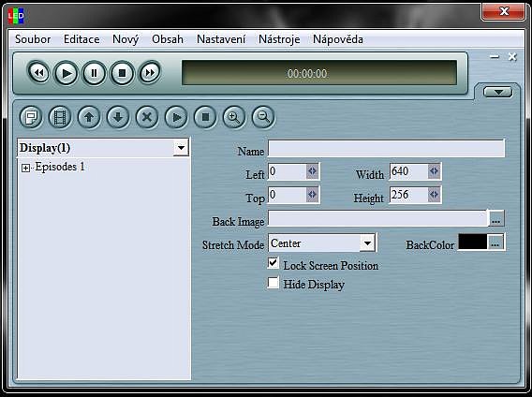Pick the black BackColor swatch
532x397 pixels.
473,243
